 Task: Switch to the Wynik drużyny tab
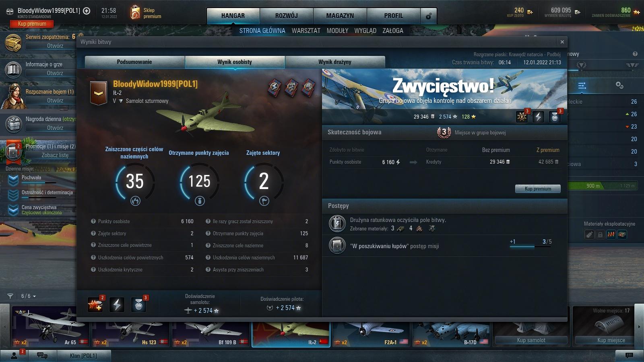[335, 62]
